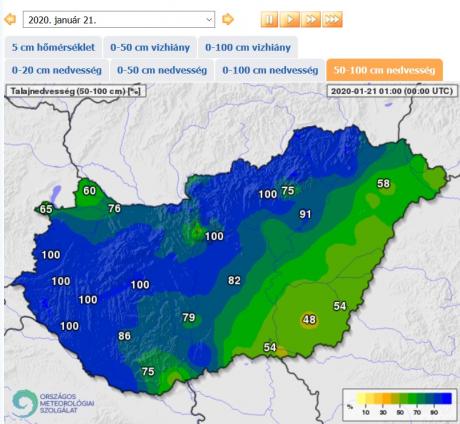Click the 48 value marker on map

tap(309, 319)
